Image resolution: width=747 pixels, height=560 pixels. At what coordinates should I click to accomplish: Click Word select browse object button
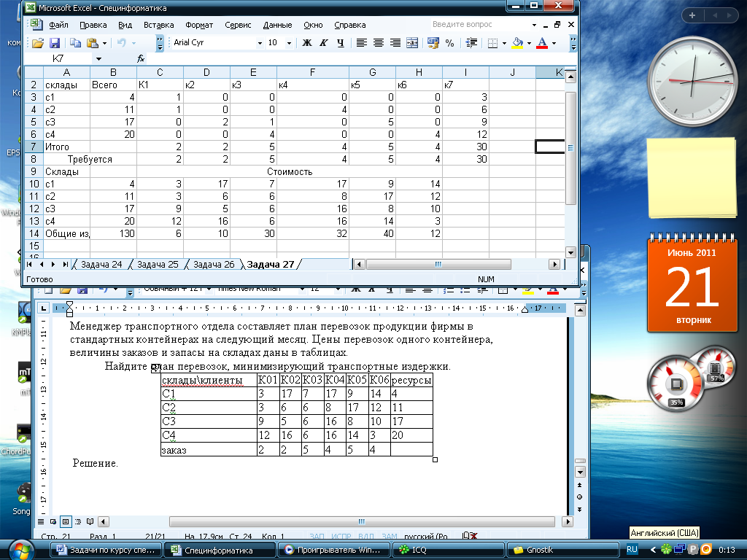click(580, 497)
